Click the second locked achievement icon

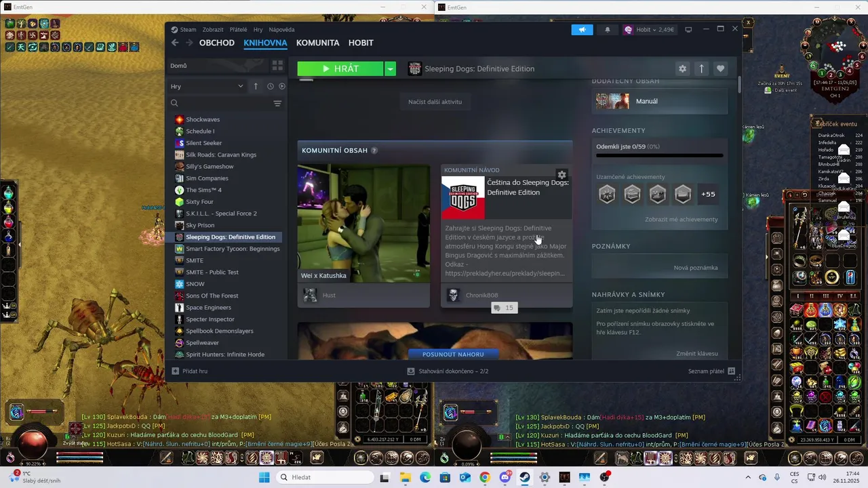point(632,194)
